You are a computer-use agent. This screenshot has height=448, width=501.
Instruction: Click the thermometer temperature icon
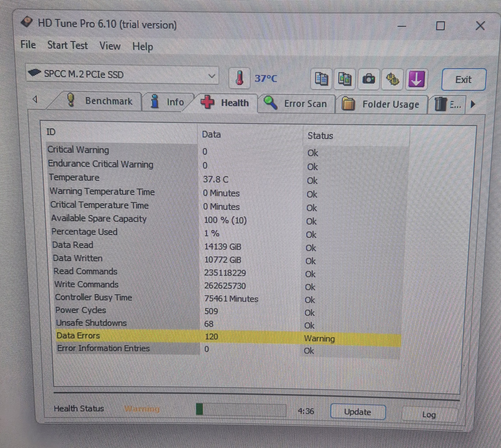(239, 78)
